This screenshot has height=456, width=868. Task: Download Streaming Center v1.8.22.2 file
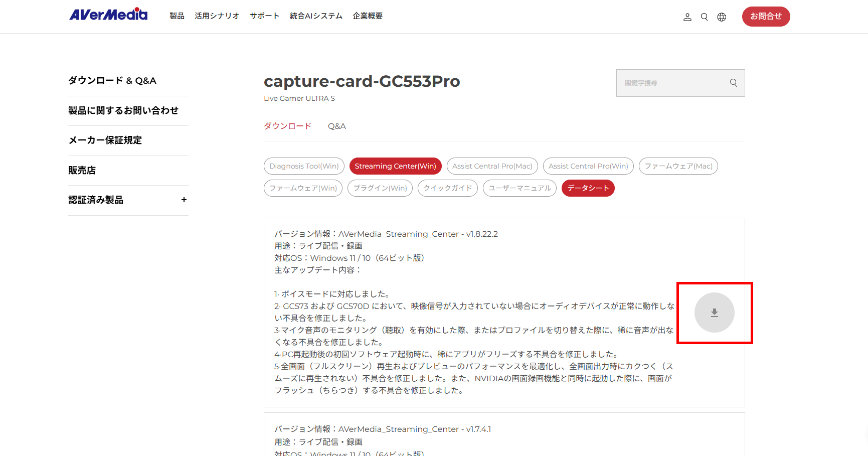715,313
